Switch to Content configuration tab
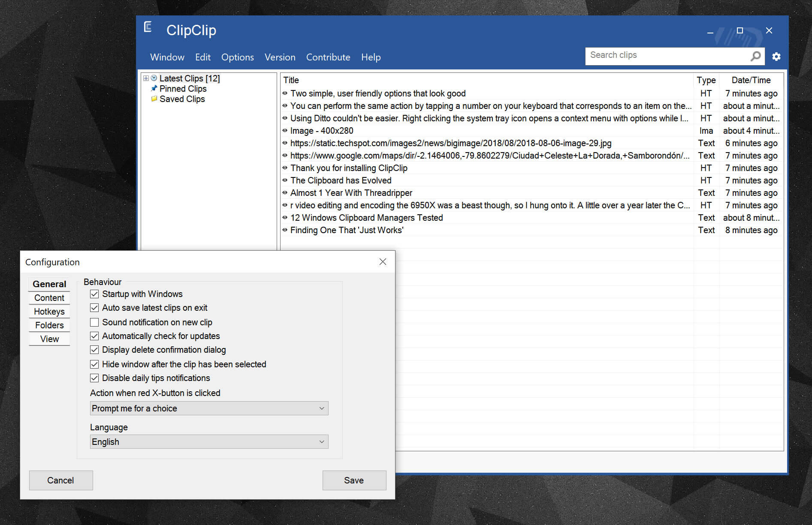This screenshot has height=525, width=812. coord(49,298)
